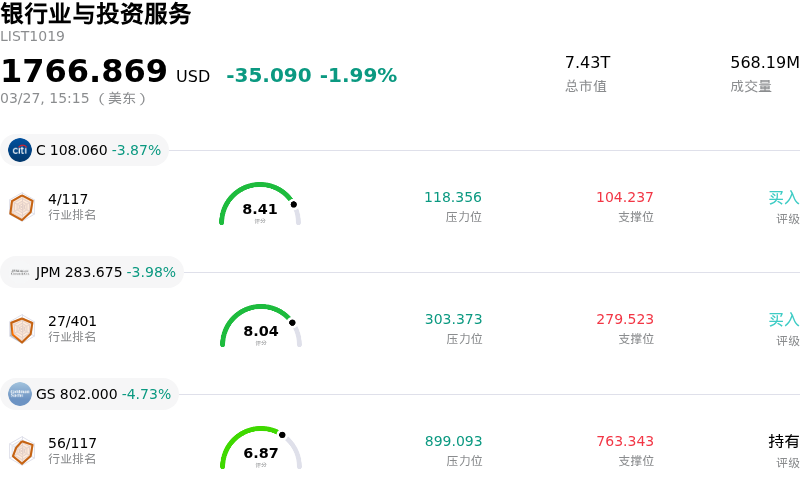Open the GS 802.000 stock chip
Viewport: 800px width, 488px height.
pyautogui.click(x=91, y=394)
